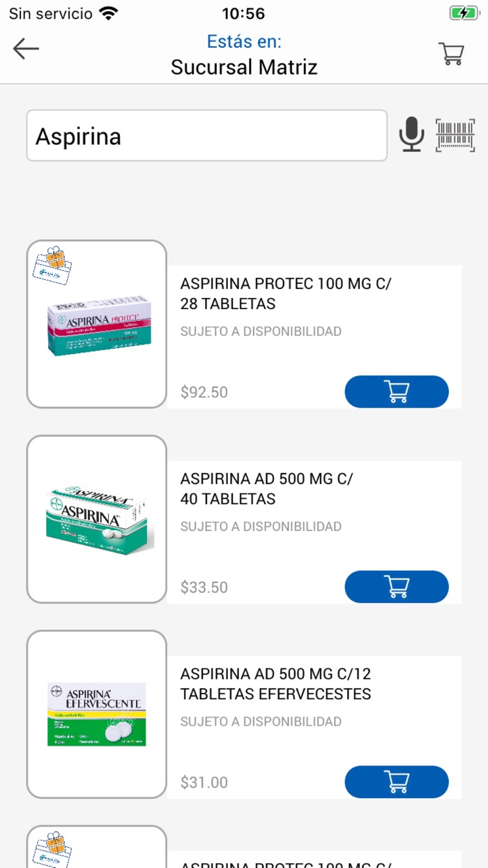Add the effervescent Aspirina to the cart
The height and width of the screenshot is (868, 488).
[x=397, y=781]
